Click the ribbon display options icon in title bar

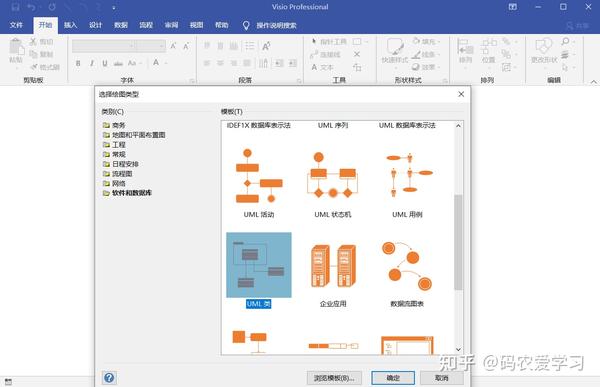coord(512,7)
